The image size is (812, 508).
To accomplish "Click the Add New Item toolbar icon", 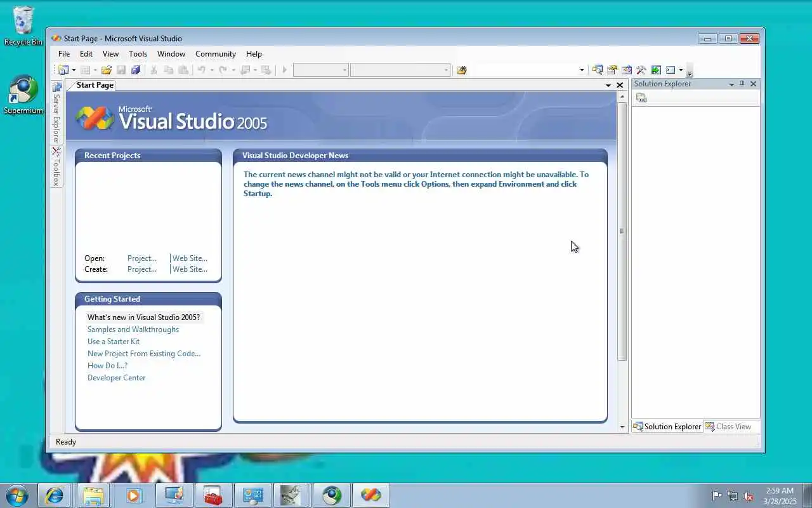I will coord(85,70).
